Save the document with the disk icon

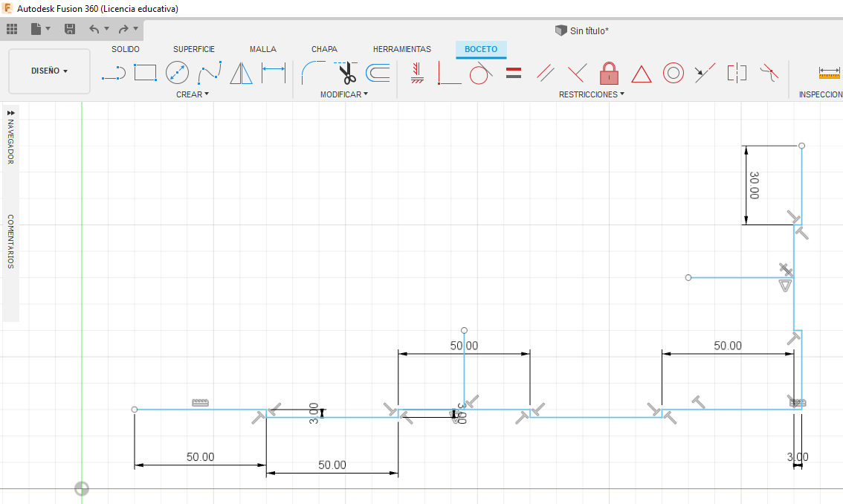point(70,29)
